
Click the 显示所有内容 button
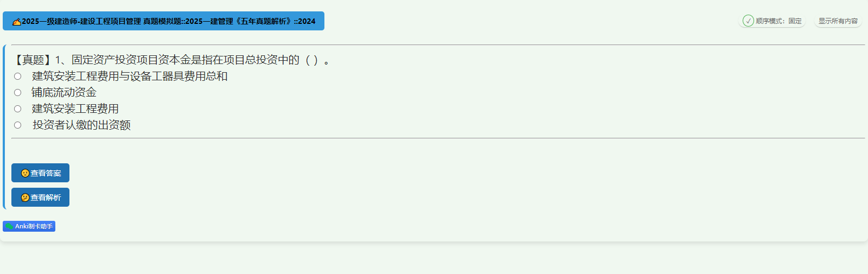[x=838, y=21]
